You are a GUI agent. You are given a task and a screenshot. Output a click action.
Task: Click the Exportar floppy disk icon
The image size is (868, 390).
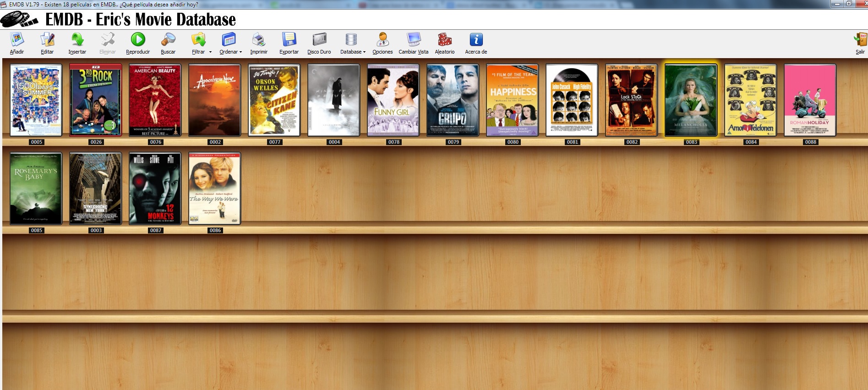click(289, 40)
